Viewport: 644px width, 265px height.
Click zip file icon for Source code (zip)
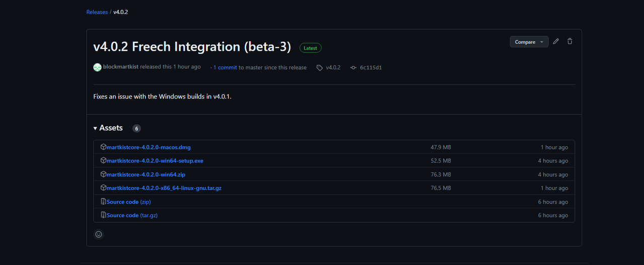coord(103,202)
